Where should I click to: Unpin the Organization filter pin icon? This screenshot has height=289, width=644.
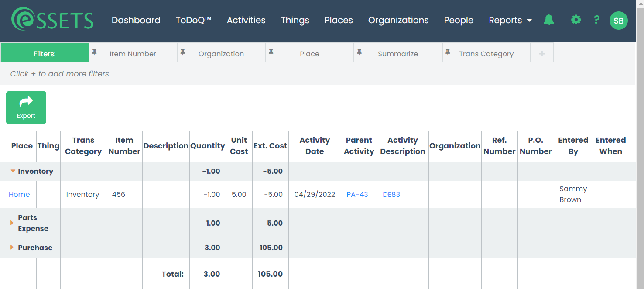pos(183,52)
